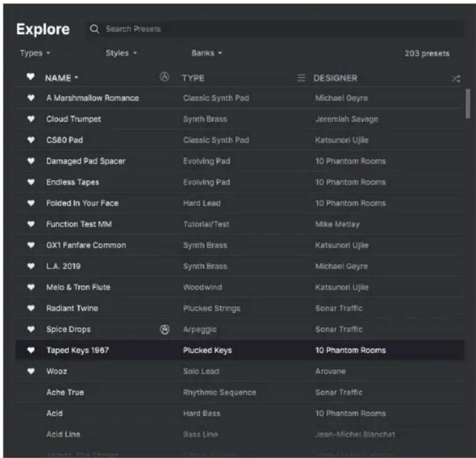Click the Tutorial/Test type cell
Image resolution: width=476 pixels, height=458 pixels.
pos(206,224)
